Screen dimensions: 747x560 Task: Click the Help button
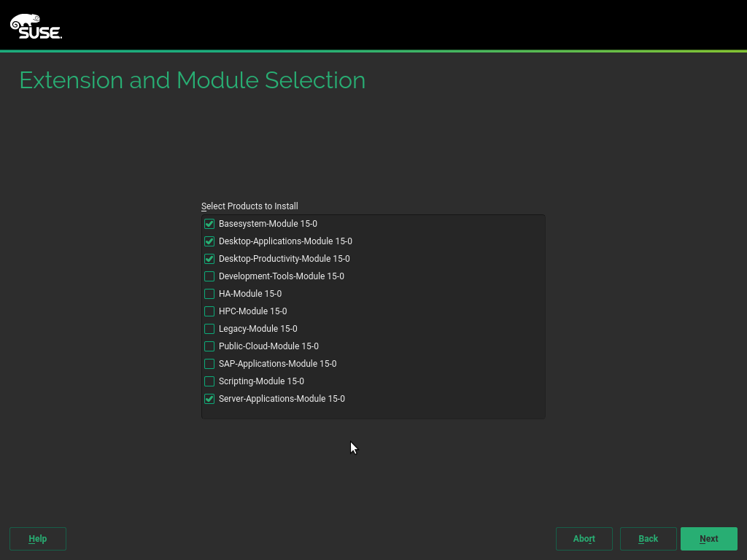[38, 539]
